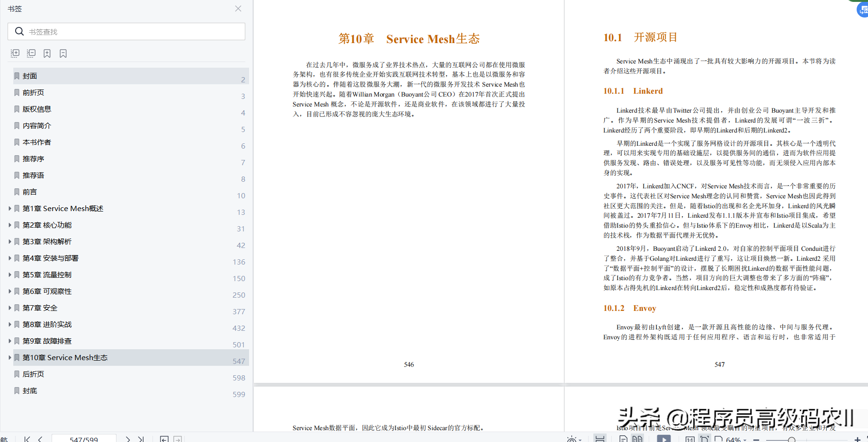Click the zoom slider handle

[x=792, y=439]
